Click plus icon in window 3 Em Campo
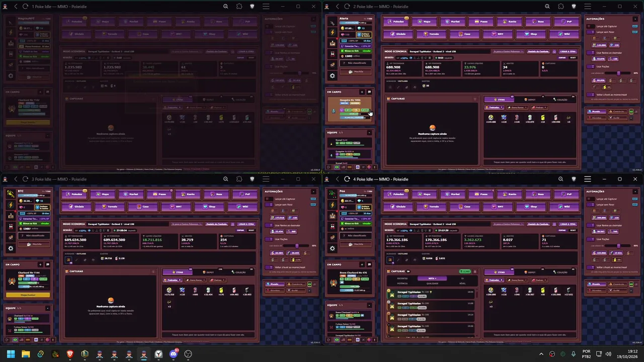This screenshot has height=362, width=644. 40,264
